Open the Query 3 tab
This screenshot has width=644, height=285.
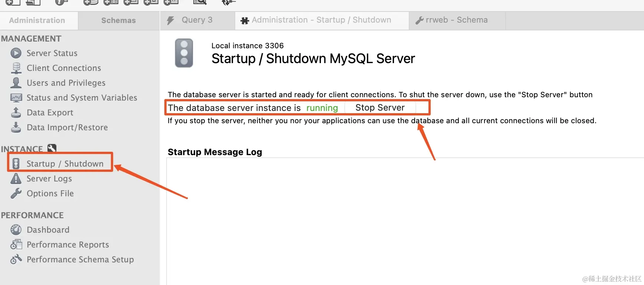pos(198,20)
